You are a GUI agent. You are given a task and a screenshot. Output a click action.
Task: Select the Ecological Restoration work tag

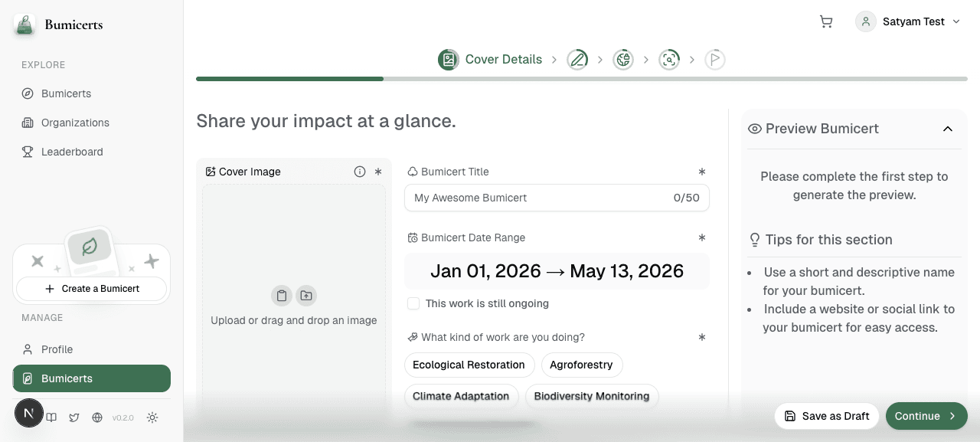click(469, 365)
